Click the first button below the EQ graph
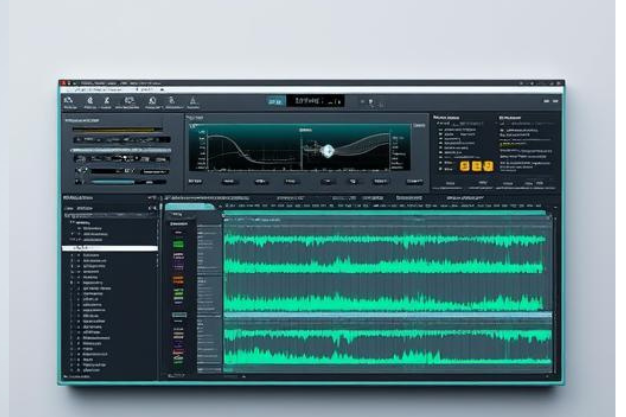 (195, 181)
